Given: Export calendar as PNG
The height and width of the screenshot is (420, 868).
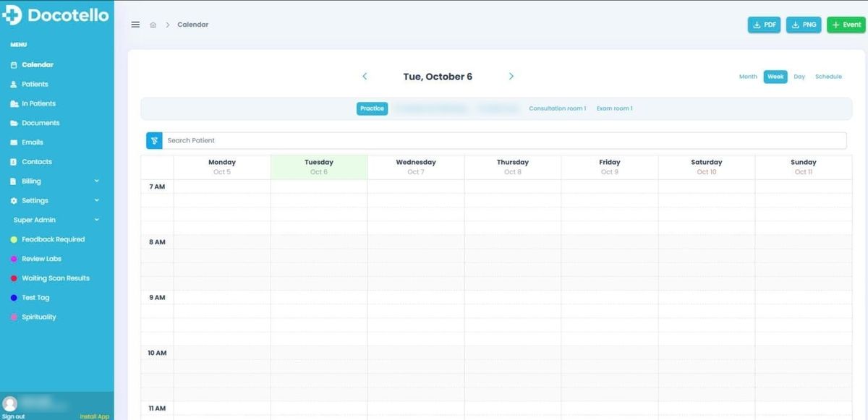Looking at the screenshot, I should tap(804, 25).
